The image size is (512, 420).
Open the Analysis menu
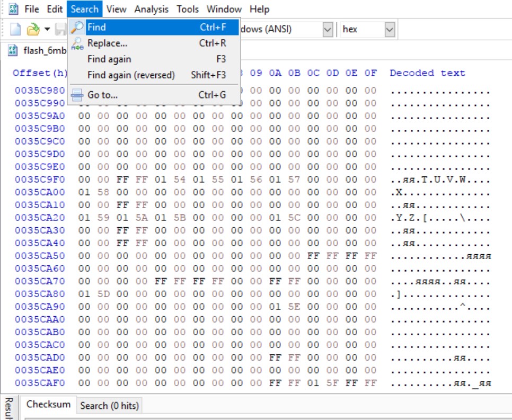(x=151, y=9)
